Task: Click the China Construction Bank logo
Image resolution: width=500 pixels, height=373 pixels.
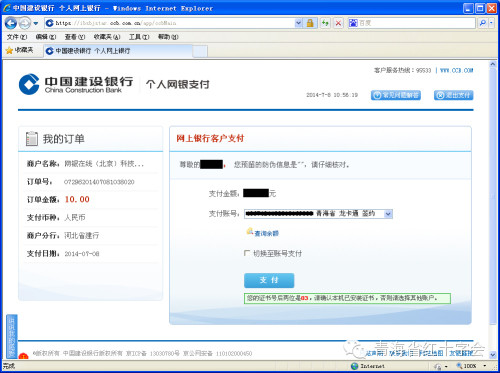Action: click(x=76, y=84)
